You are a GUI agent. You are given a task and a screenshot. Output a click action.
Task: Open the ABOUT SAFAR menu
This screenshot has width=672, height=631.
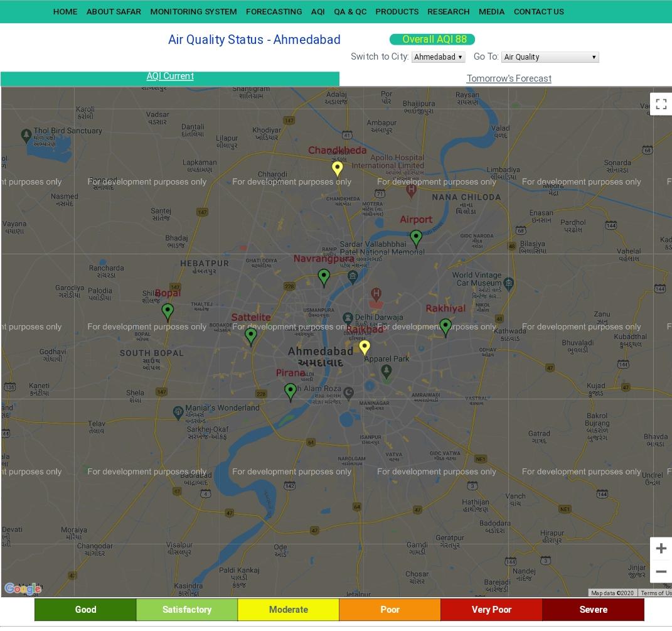(114, 11)
